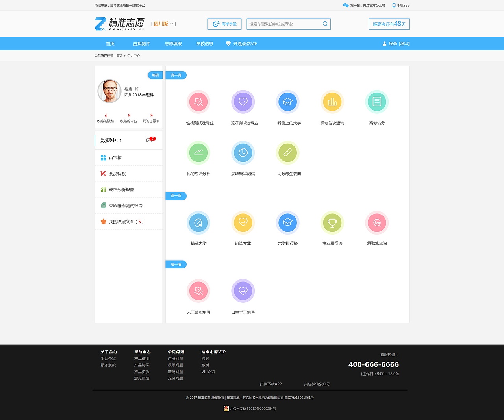Click the search magnifier icon
This screenshot has width=504, height=420.
point(325,24)
